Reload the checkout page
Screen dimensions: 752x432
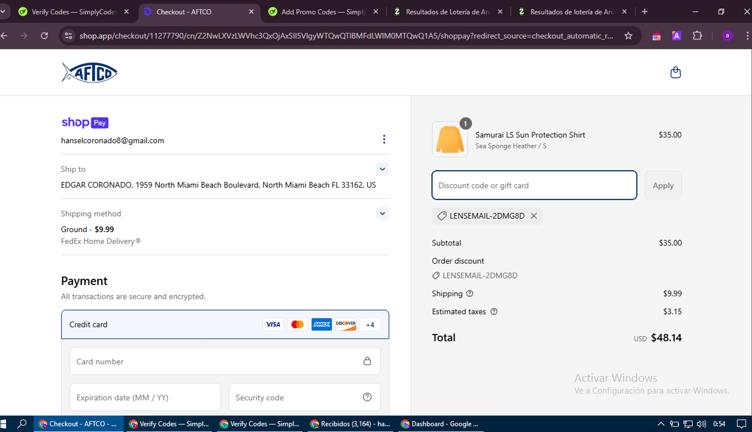pos(44,35)
